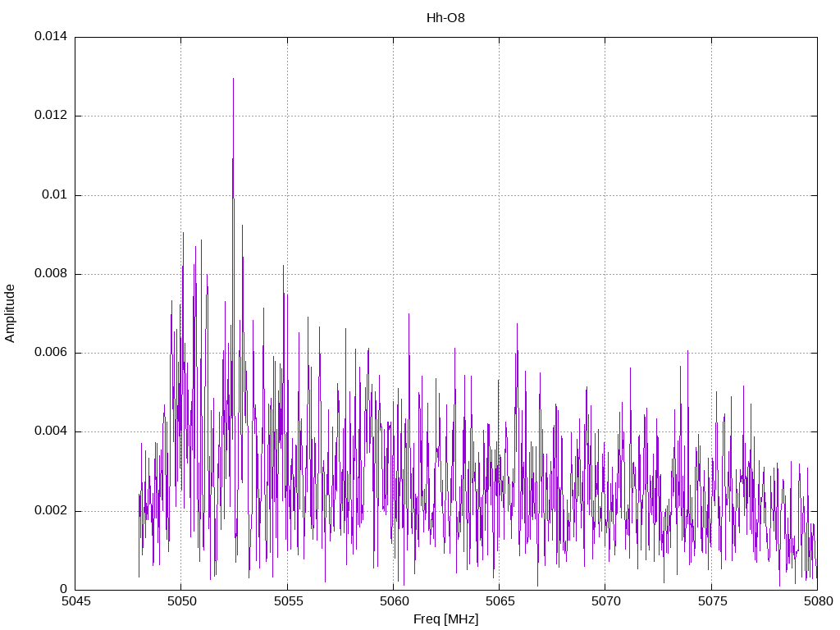
Task: Click the 0.01 amplitude tick label
Action: pyautogui.click(x=54, y=195)
